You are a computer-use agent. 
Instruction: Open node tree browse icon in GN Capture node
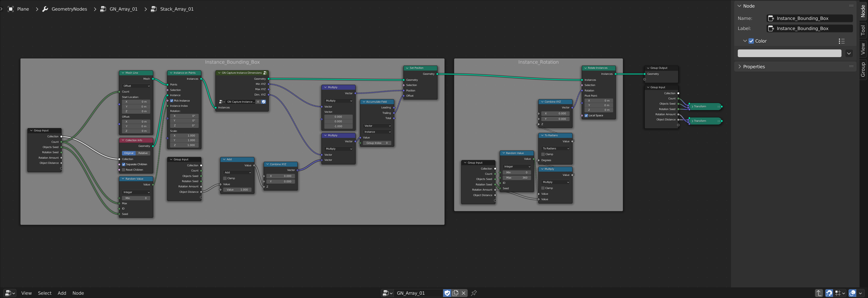click(x=222, y=102)
